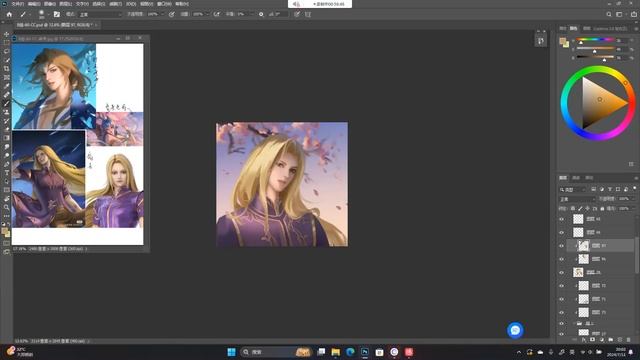The image size is (640, 360).
Task: Open the workspace switcher icon
Action: [619, 14]
